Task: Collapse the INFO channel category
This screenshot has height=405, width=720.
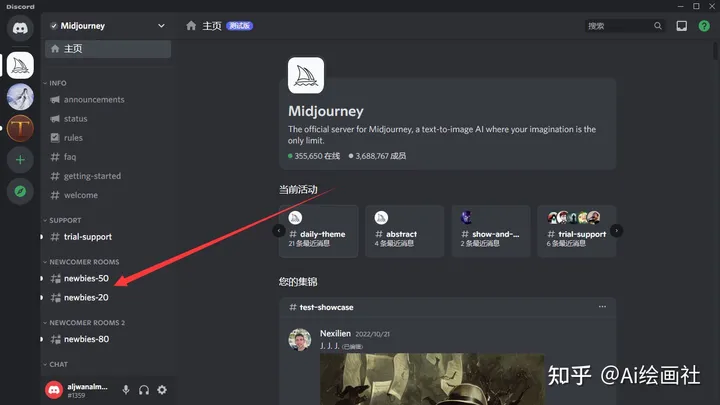Action: (58, 83)
